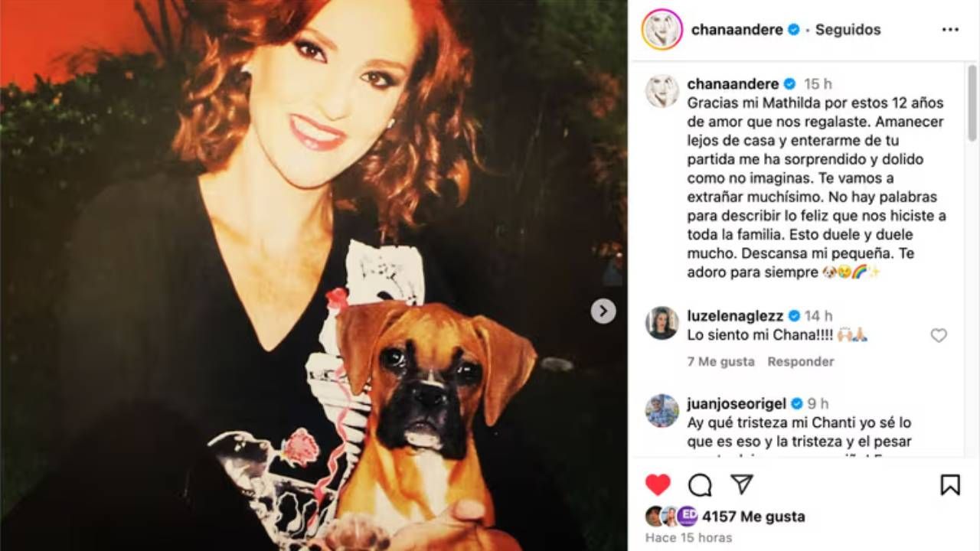Open luzelenaglezz profile avatar
This screenshot has height=551, width=980.
[661, 323]
